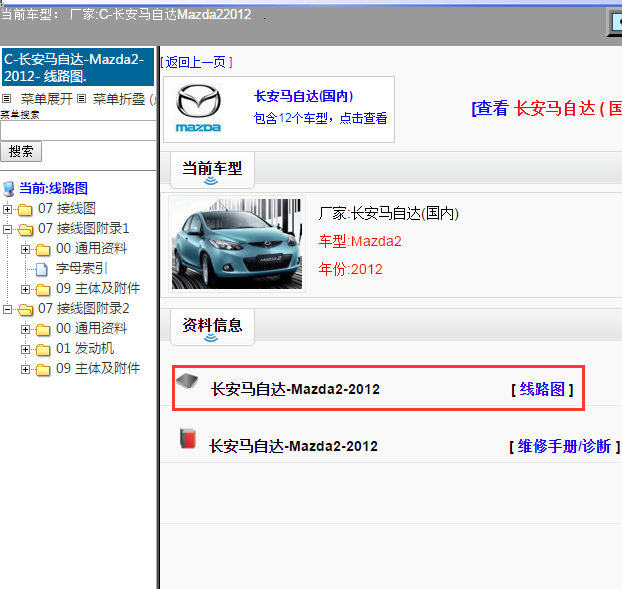This screenshot has height=589, width=622.
Task: Select the 字母索引 tree item
Action: tap(82, 269)
